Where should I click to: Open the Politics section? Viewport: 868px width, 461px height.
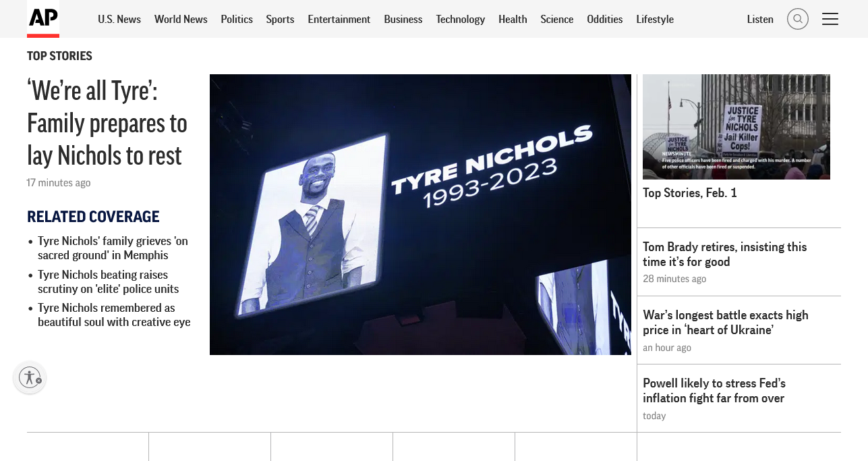pos(237,19)
